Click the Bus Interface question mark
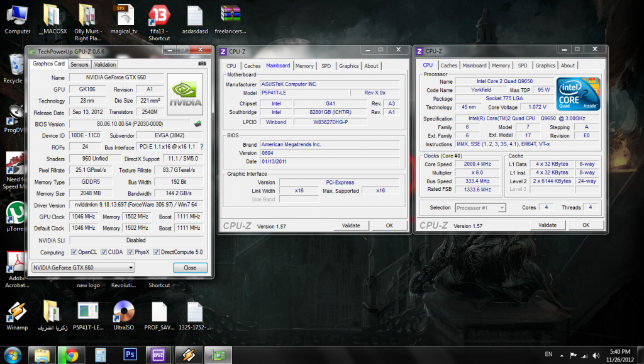 click(x=201, y=146)
